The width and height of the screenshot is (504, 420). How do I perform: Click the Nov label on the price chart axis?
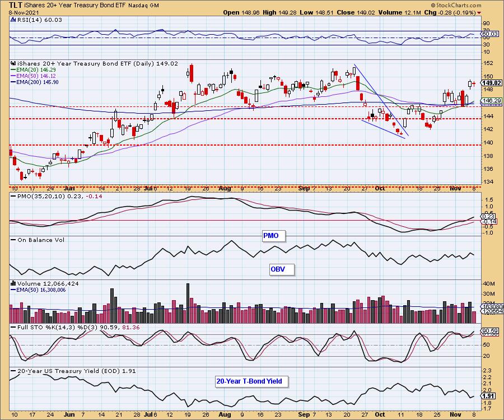[455, 188]
